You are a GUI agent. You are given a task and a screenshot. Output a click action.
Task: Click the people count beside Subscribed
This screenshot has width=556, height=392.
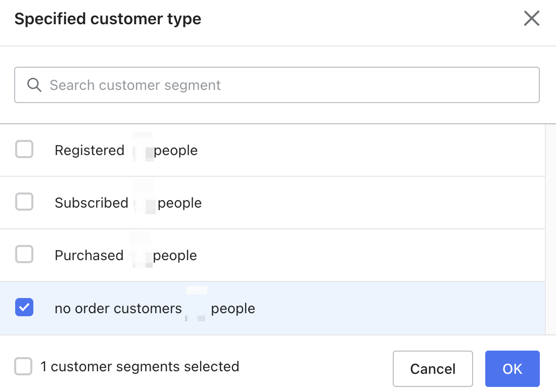[179, 203]
